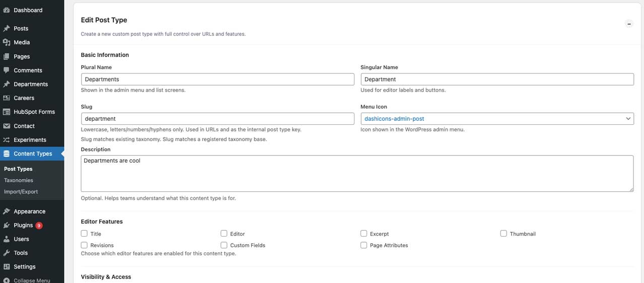This screenshot has width=644, height=283.
Task: Toggle the Revisions checkbox
Action: point(84,245)
